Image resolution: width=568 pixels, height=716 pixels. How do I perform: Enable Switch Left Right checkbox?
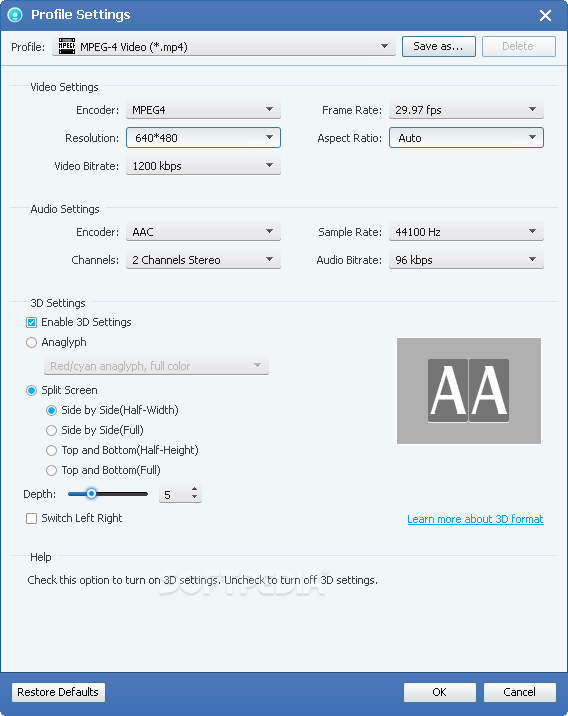pos(32,518)
